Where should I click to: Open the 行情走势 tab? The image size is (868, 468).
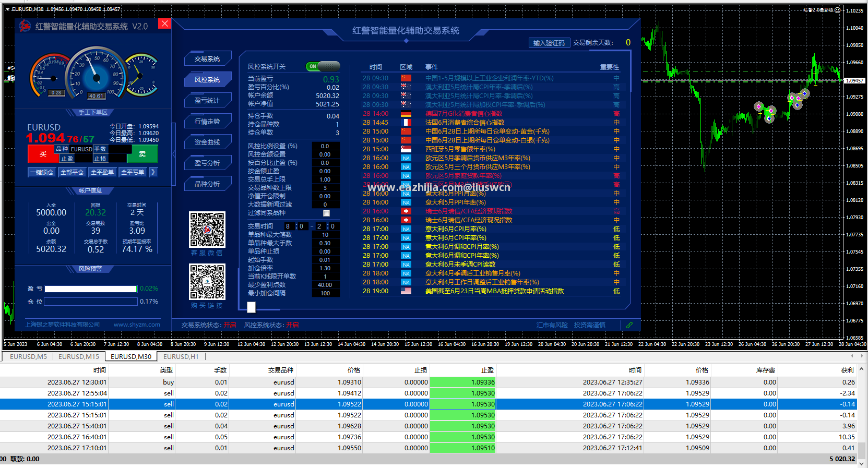208,122
